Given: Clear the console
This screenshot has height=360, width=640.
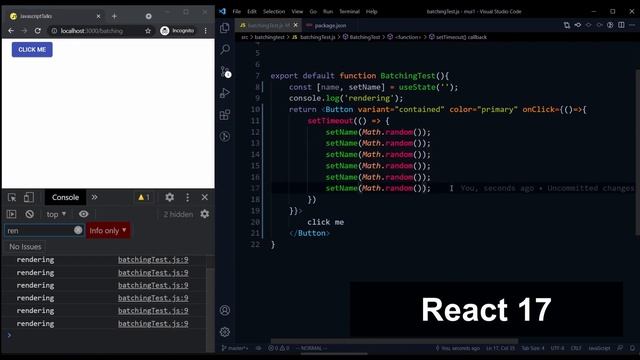Looking at the screenshot, I should [x=29, y=214].
